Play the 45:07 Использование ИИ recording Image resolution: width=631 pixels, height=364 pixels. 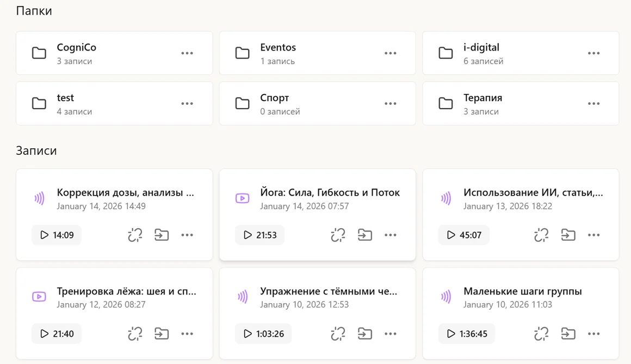tap(463, 235)
